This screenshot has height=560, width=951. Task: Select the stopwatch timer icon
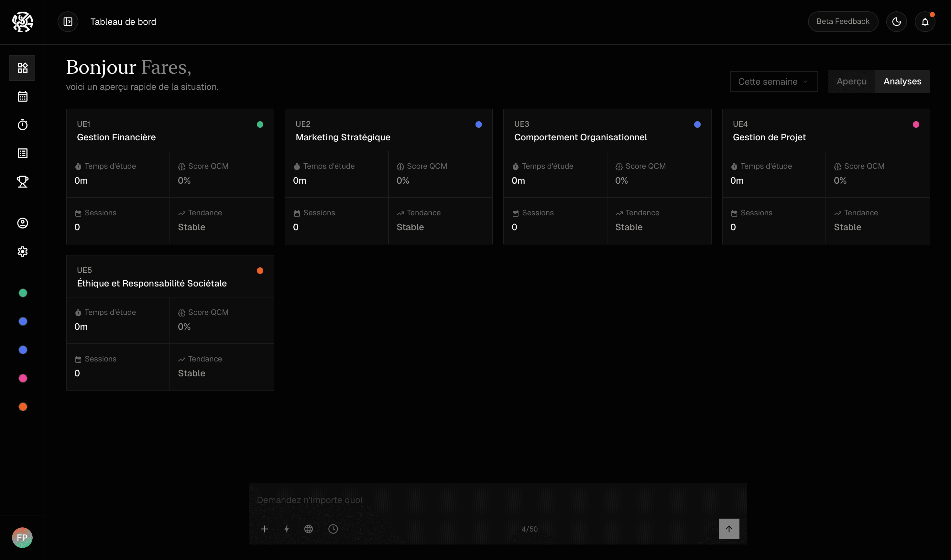[x=22, y=124]
